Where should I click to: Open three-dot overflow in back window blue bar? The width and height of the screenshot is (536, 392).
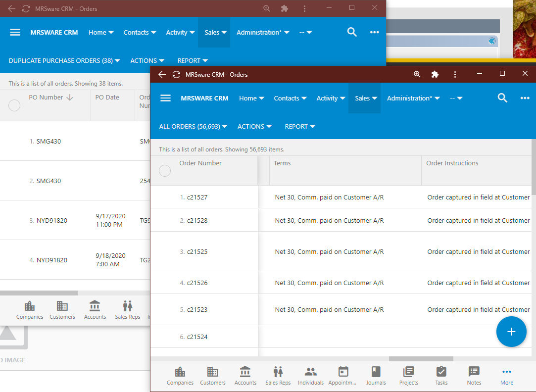pyautogui.click(x=374, y=32)
